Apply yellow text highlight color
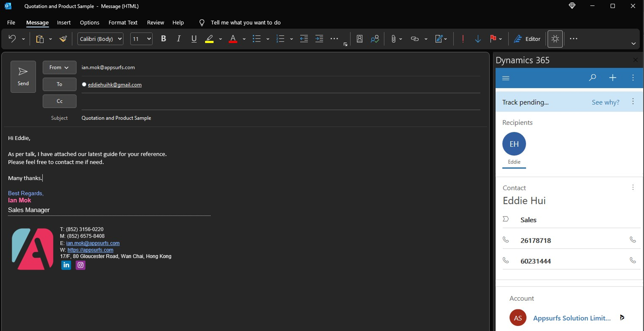 pyautogui.click(x=209, y=39)
